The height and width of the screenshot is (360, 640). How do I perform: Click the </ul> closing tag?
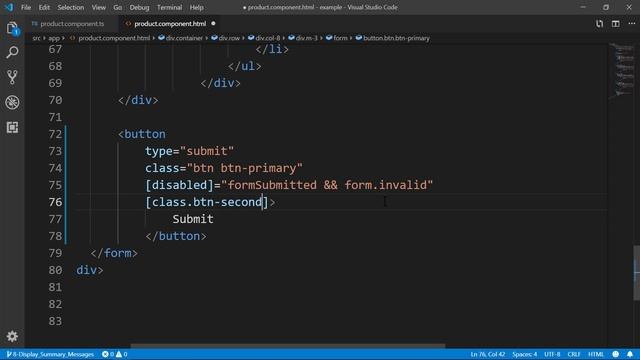coord(244,66)
